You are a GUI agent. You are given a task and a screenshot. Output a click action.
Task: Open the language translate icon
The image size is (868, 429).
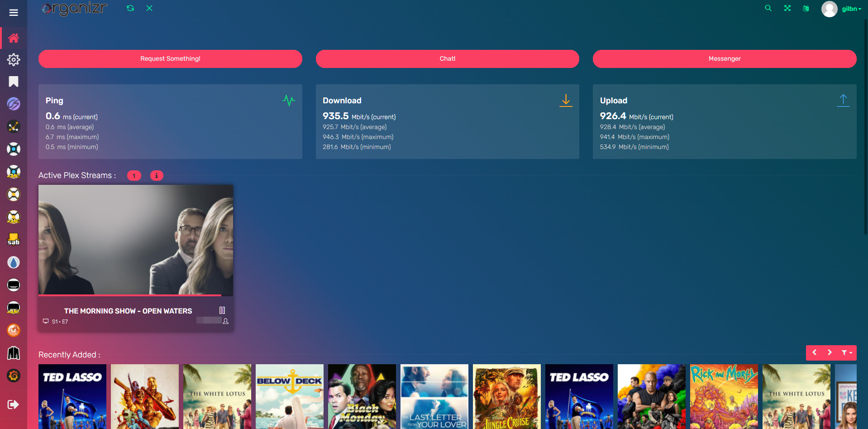806,8
